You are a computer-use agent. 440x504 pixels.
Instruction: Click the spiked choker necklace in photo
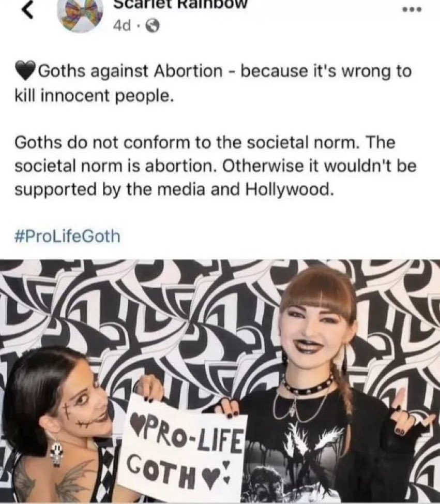(x=308, y=386)
